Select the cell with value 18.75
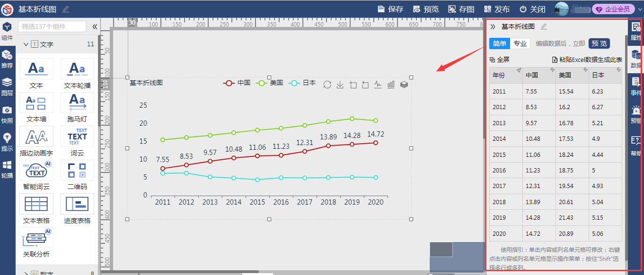This screenshot has height=275, width=644. pyautogui.click(x=572, y=170)
